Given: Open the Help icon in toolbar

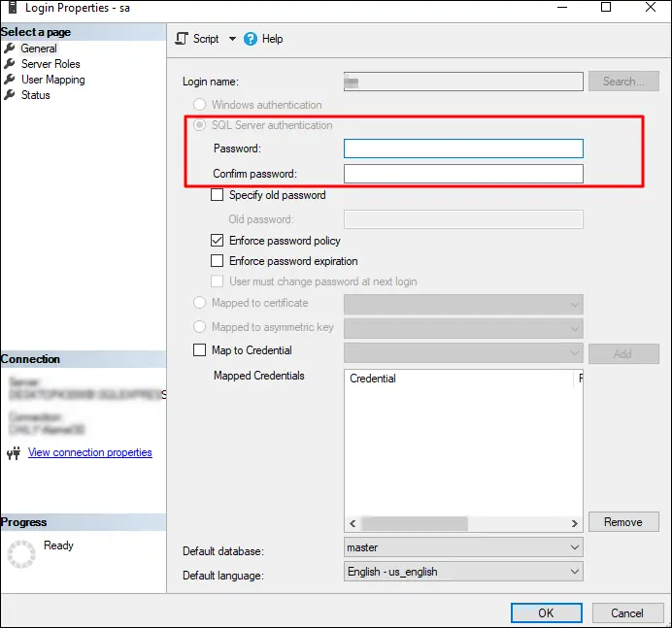Looking at the screenshot, I should click(251, 39).
